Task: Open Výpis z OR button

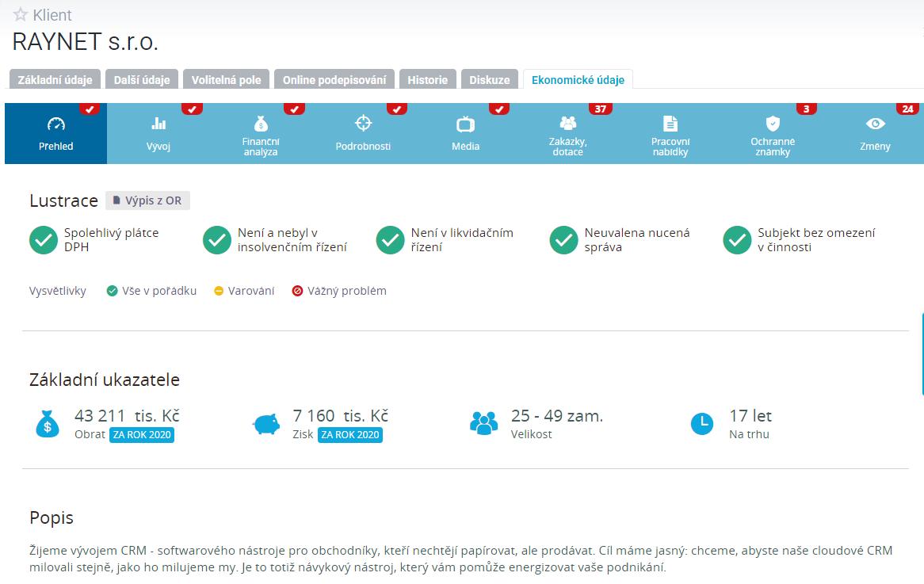Action: [x=148, y=200]
